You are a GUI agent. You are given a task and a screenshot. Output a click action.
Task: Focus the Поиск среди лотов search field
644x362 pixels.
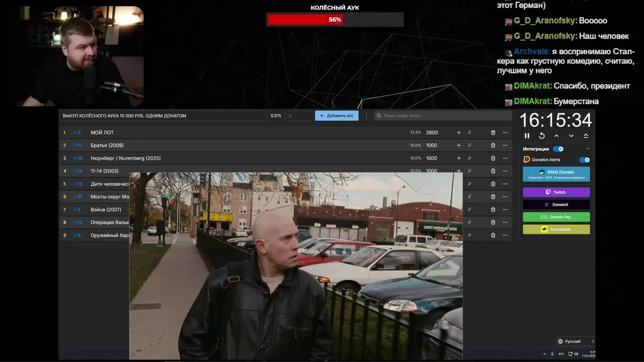(443, 116)
